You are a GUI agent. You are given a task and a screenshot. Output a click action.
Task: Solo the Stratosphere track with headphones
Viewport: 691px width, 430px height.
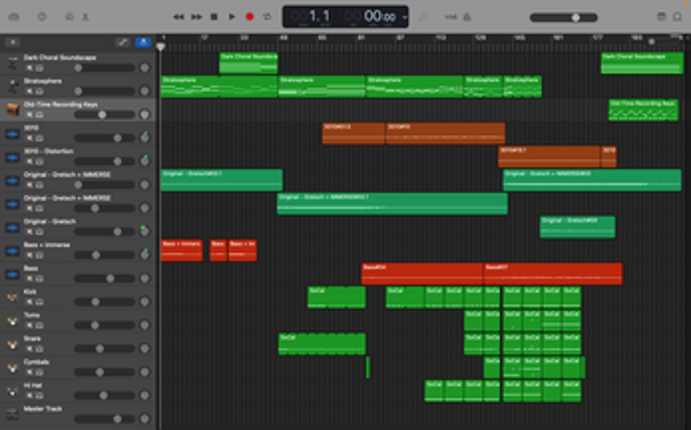coord(40,91)
